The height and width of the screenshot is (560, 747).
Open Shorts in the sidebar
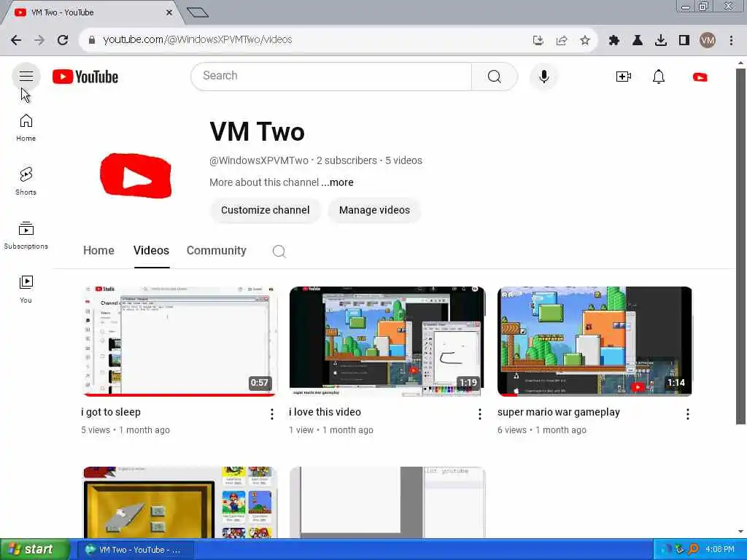pyautogui.click(x=26, y=182)
